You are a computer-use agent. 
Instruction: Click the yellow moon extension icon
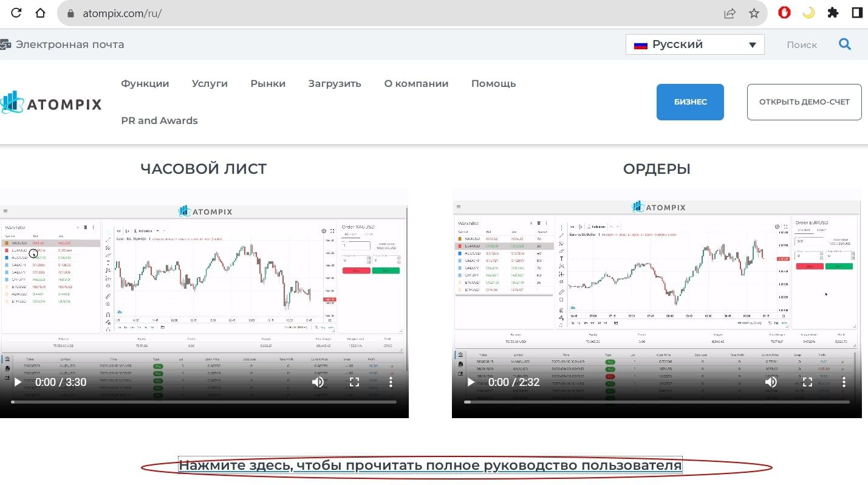[808, 12]
